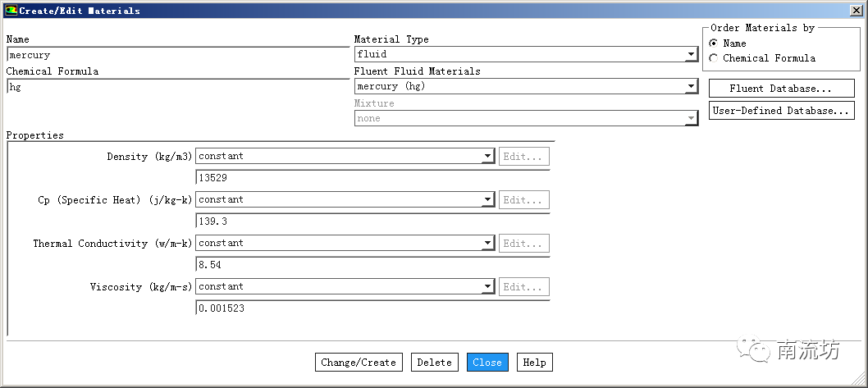Select the Name radio button
The height and width of the screenshot is (388, 868).
[x=713, y=43]
